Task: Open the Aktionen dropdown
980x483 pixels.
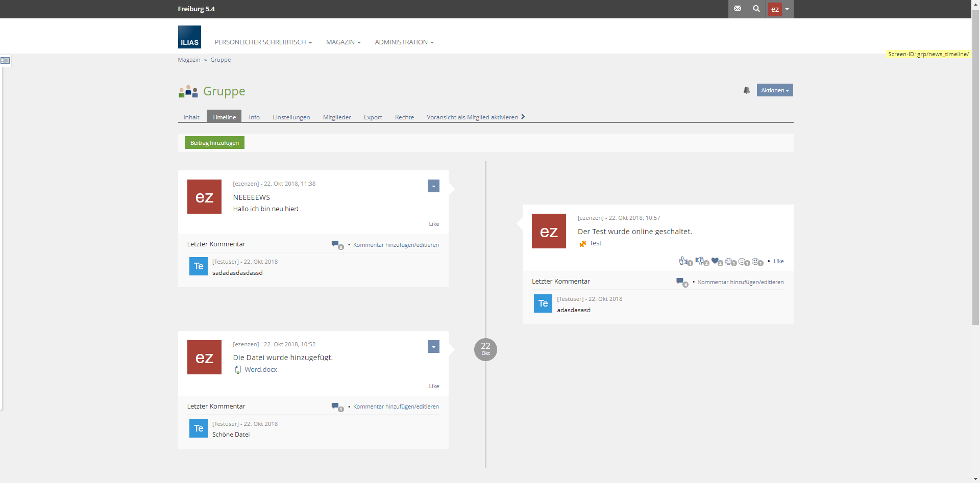Action: pos(774,90)
